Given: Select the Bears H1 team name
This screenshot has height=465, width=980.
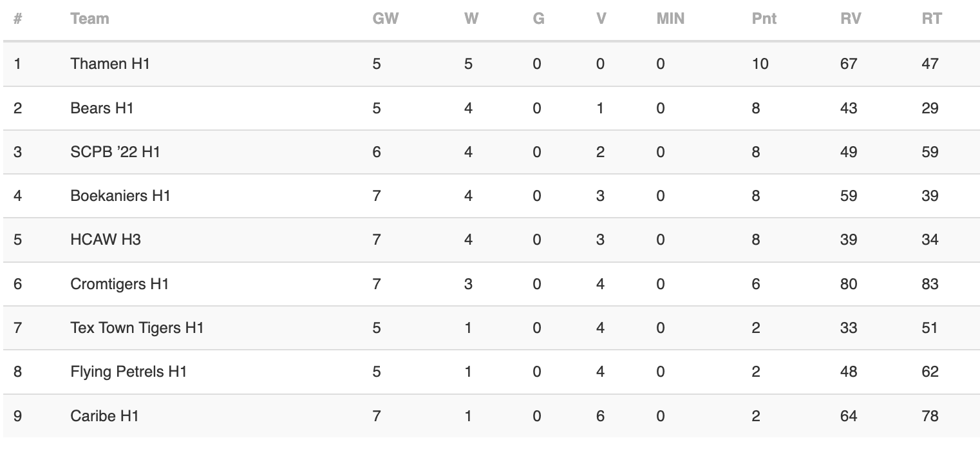Looking at the screenshot, I should coord(102,108).
